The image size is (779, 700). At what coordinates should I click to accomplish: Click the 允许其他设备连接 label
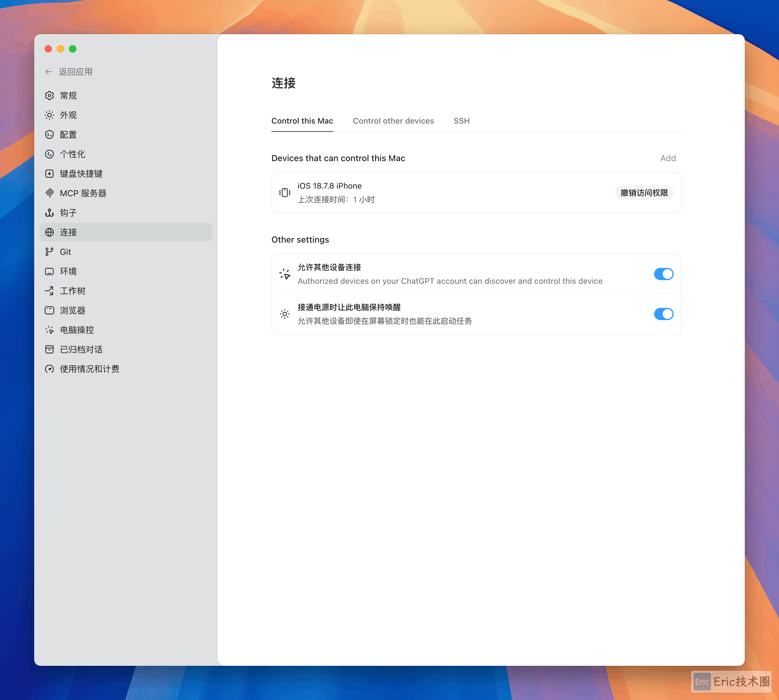329,268
